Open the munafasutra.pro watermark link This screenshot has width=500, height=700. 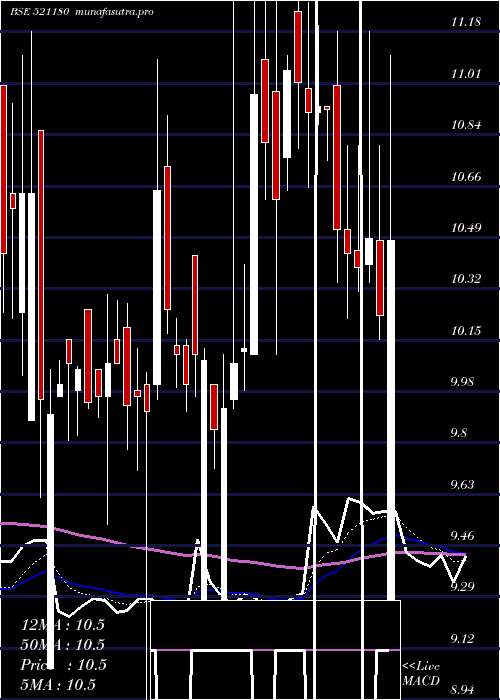pyautogui.click(x=115, y=12)
